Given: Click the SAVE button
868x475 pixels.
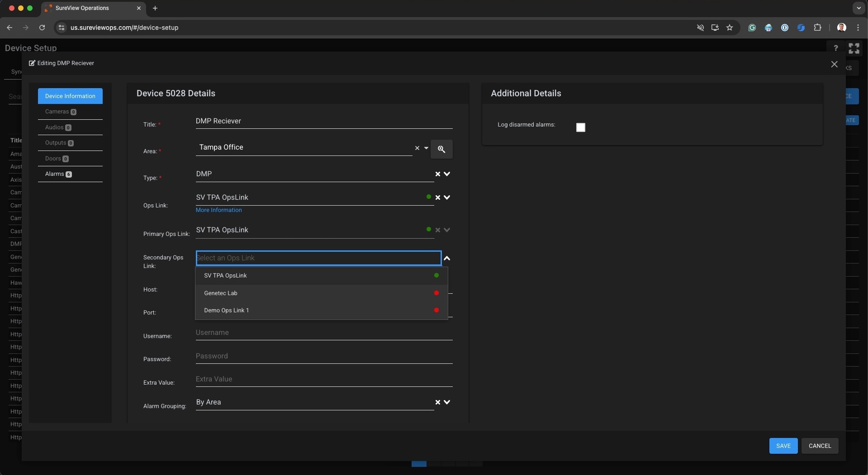Looking at the screenshot, I should click(783, 446).
